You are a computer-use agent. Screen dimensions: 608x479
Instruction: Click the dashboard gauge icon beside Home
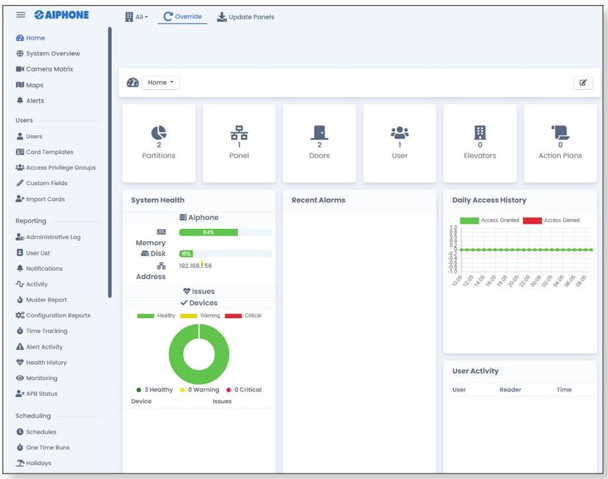pos(132,83)
